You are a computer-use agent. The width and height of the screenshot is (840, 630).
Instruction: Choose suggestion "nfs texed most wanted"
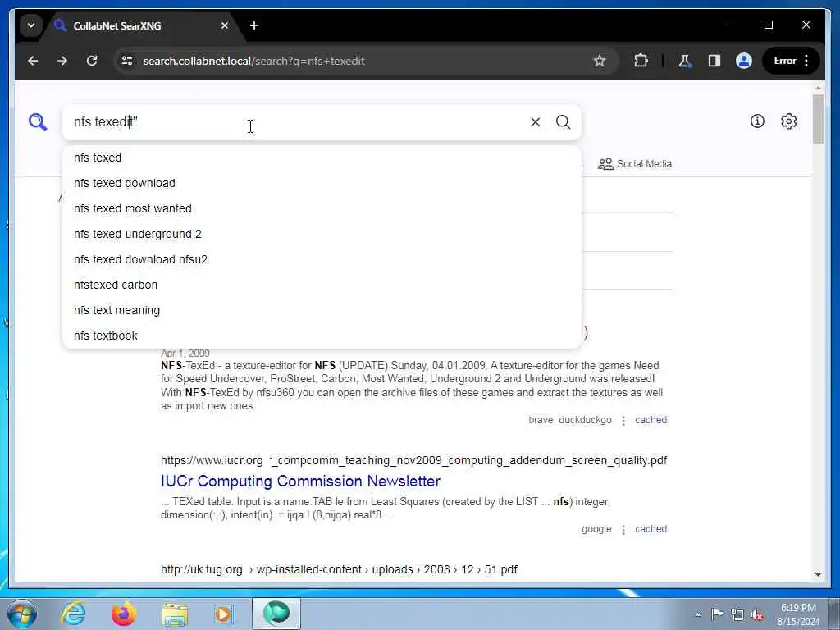click(x=322, y=208)
